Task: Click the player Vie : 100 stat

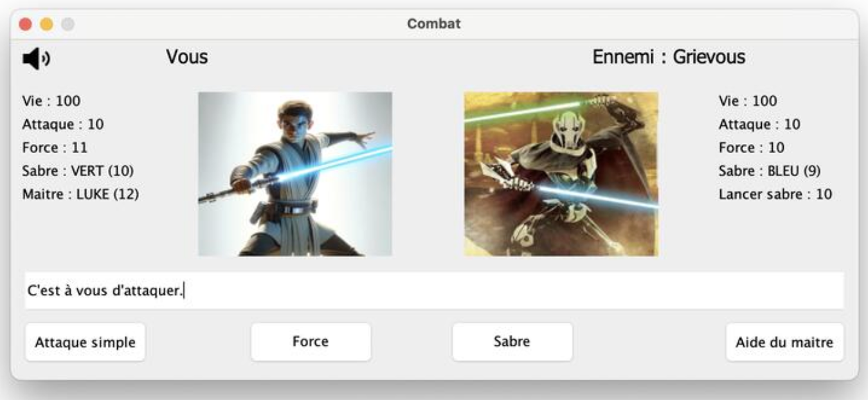Action: click(51, 101)
